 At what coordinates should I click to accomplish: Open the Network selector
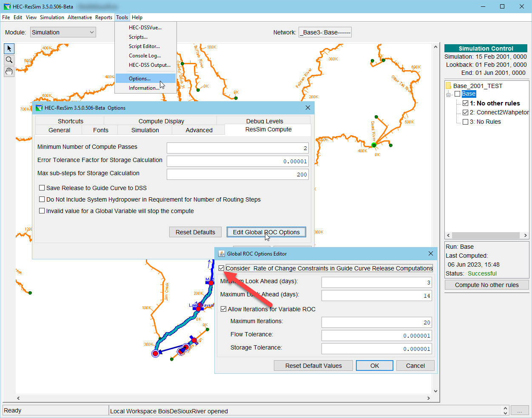click(x=325, y=32)
